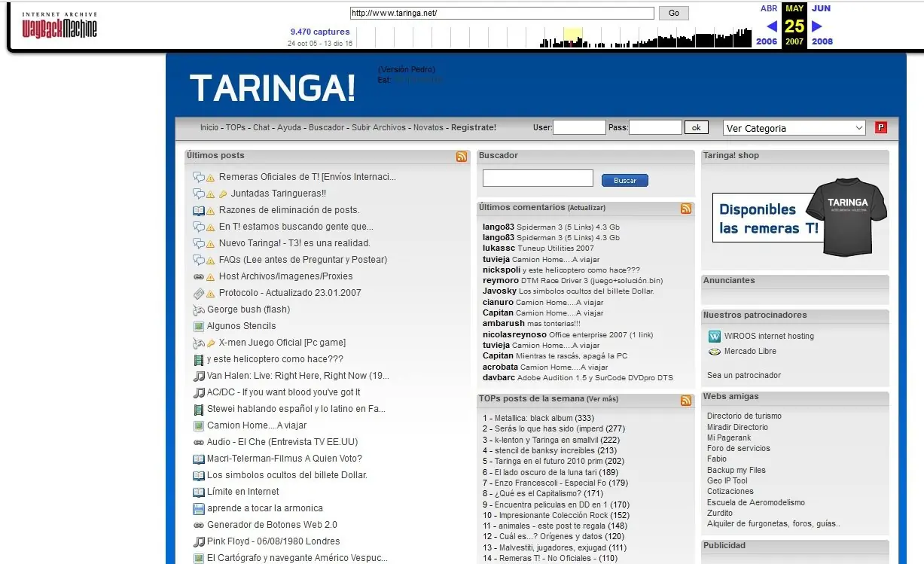Click the 2008 year link

(822, 41)
